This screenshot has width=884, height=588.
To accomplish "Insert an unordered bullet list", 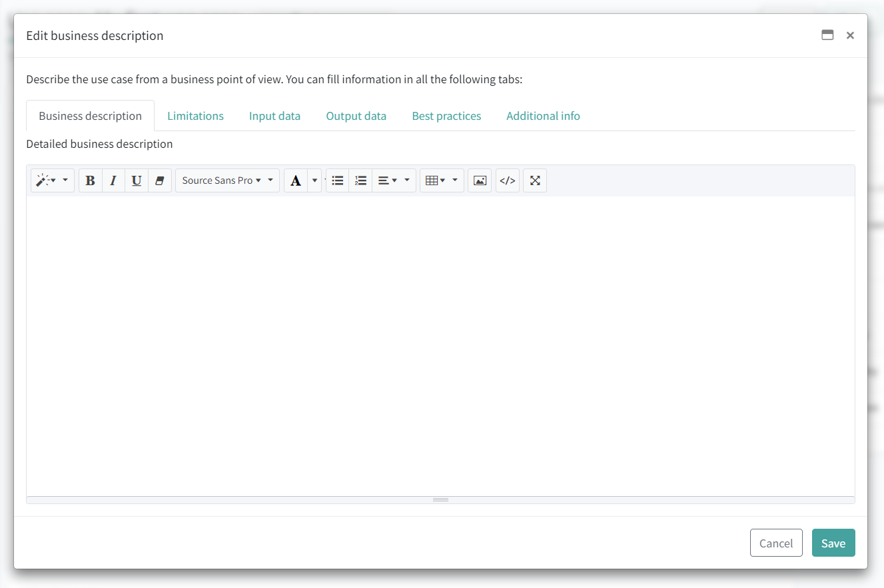I will pyautogui.click(x=338, y=180).
